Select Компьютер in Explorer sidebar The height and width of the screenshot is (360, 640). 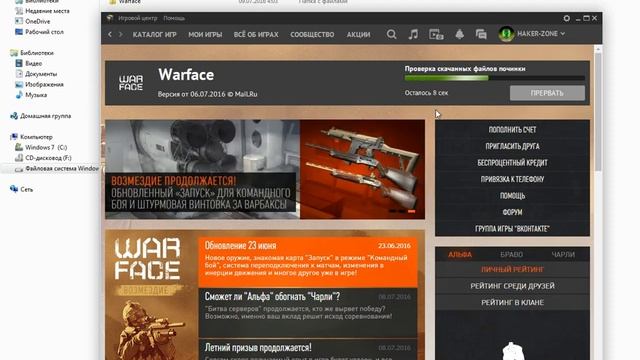[36, 137]
